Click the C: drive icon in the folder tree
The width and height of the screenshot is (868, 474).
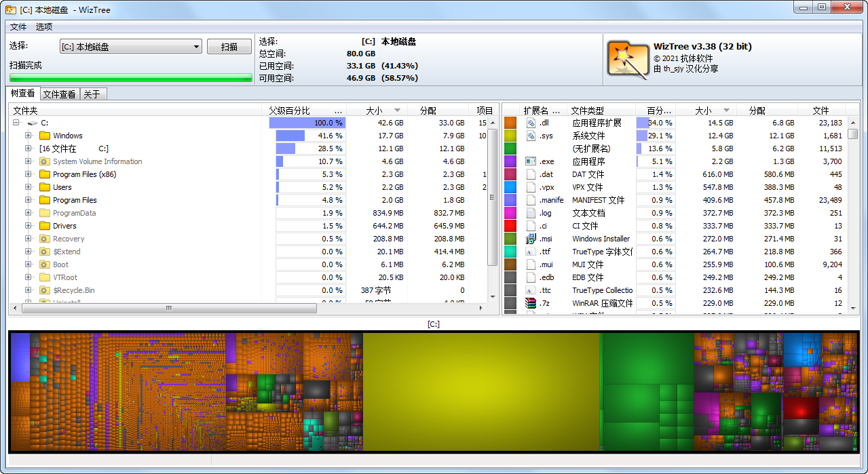(32, 123)
